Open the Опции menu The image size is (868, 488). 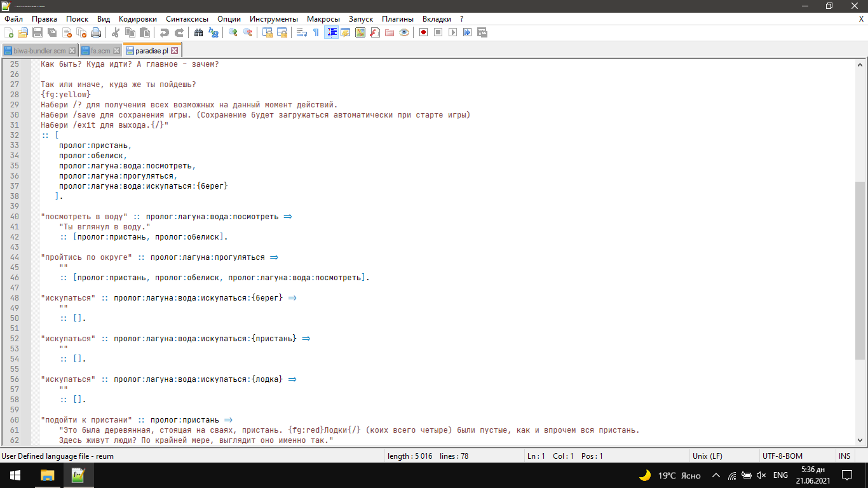coord(229,19)
